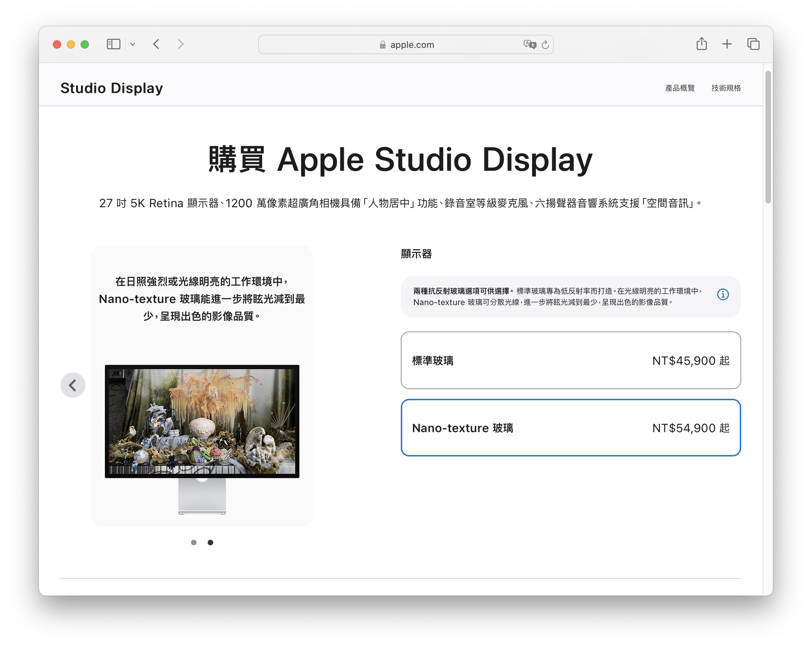
Task: Click the apple.com address bar
Action: point(406,44)
